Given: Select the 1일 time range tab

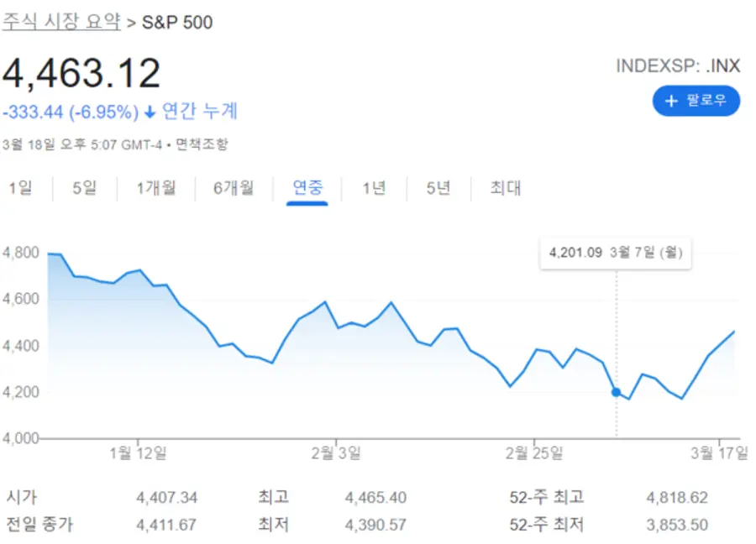Looking at the screenshot, I should (x=21, y=187).
